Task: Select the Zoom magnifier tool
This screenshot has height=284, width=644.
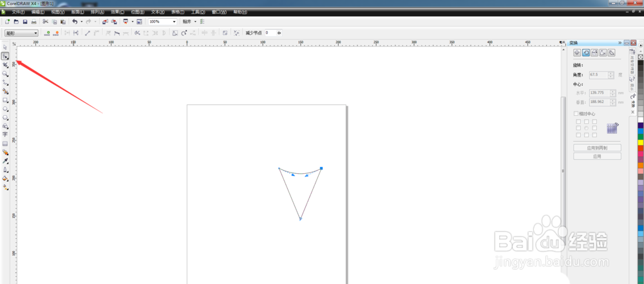Action: coord(5,73)
